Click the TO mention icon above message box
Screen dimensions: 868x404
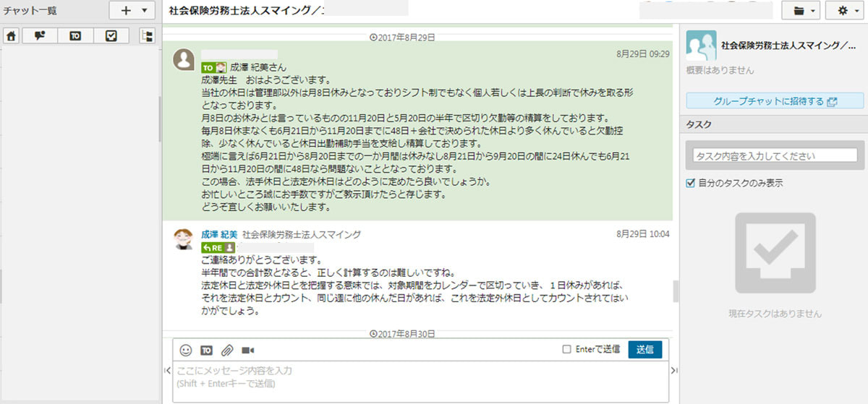pos(206,350)
